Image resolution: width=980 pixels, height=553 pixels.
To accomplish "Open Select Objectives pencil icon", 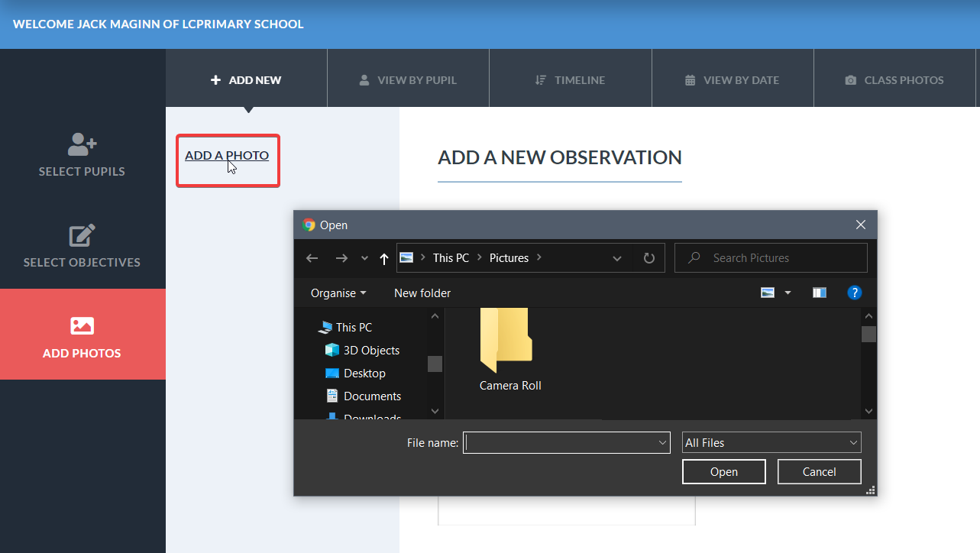I will 82,235.
